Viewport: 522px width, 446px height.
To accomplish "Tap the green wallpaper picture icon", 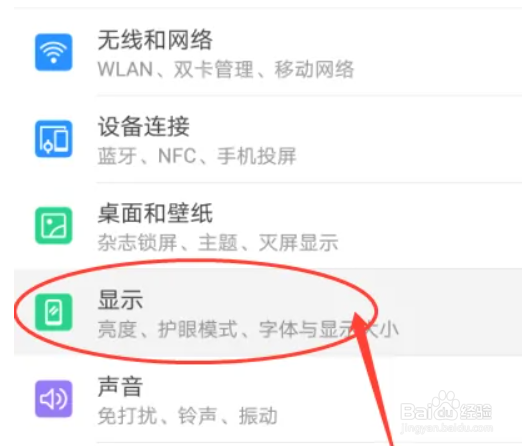I will point(54,225).
